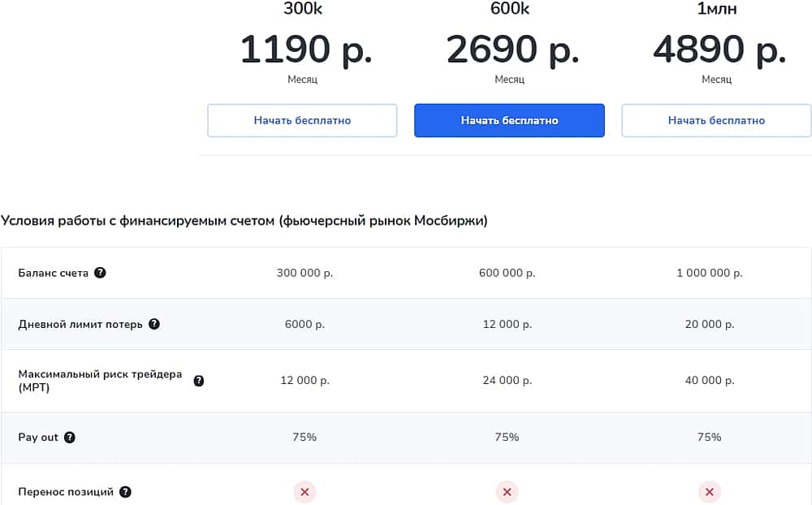Viewport: 812px width, 505px height.
Task: Select the 300 000 р. balance cell
Action: point(304,273)
